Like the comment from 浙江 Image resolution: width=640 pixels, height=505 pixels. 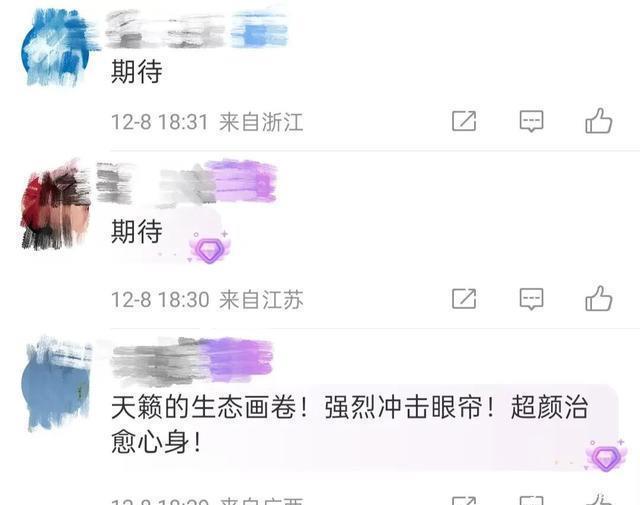pos(598,120)
